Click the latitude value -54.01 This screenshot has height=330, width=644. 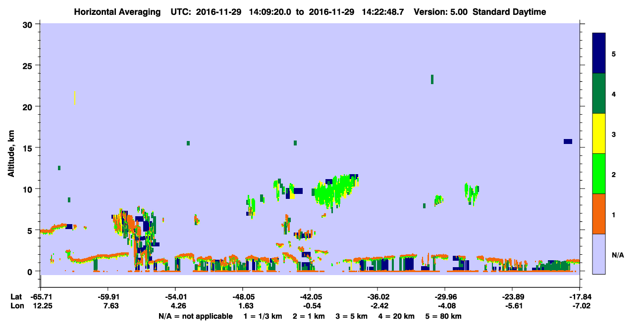click(x=175, y=297)
